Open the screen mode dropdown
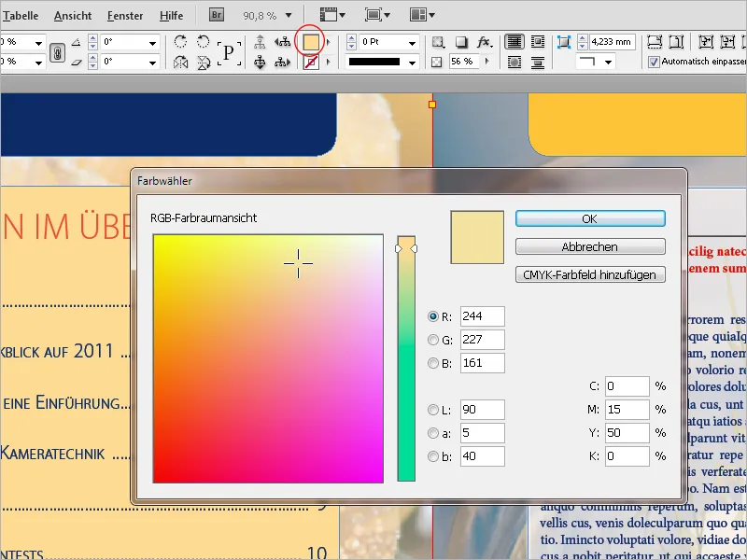Image resolution: width=747 pixels, height=560 pixels. (x=377, y=15)
